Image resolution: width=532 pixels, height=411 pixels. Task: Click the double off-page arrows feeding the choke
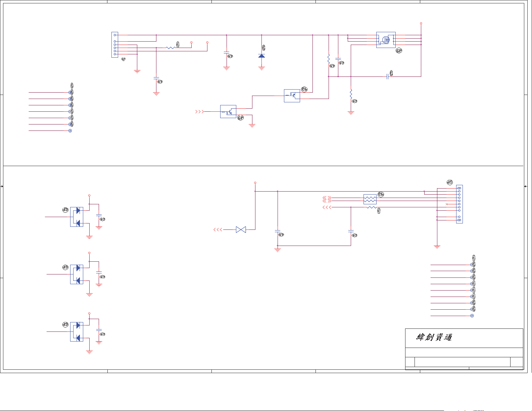(327, 199)
